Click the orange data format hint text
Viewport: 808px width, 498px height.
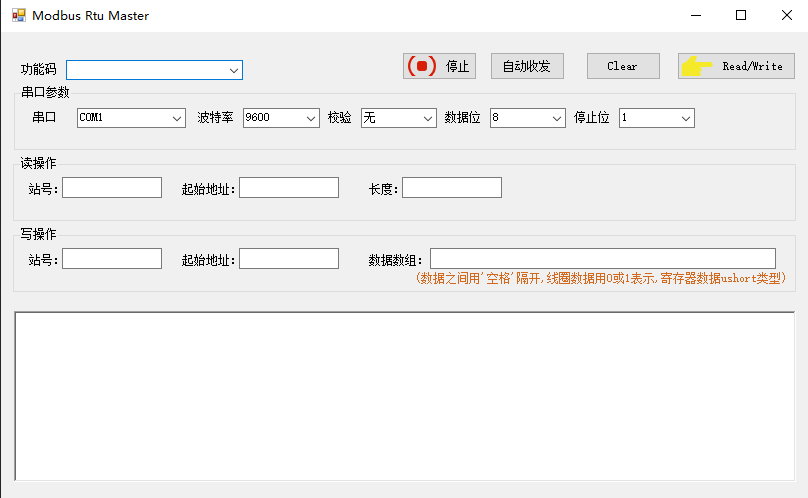point(600,278)
